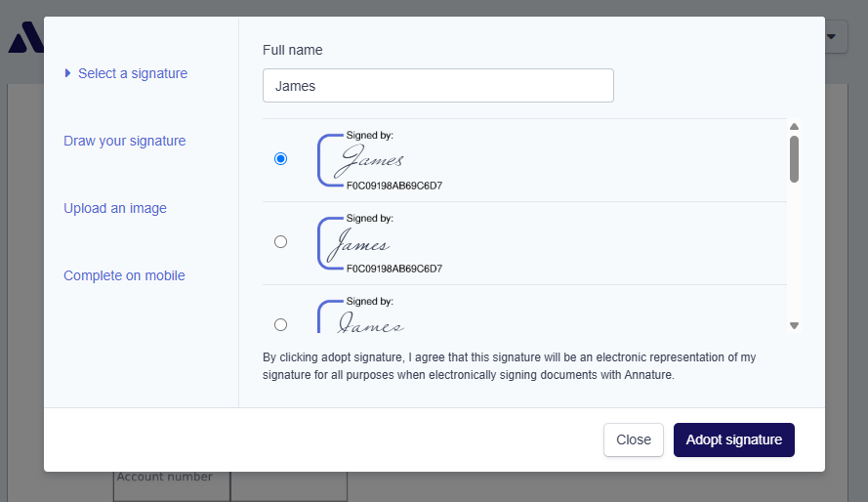Viewport: 868px width, 502px height.
Task: Click the signature list scroll up arrow
Action: [x=794, y=126]
